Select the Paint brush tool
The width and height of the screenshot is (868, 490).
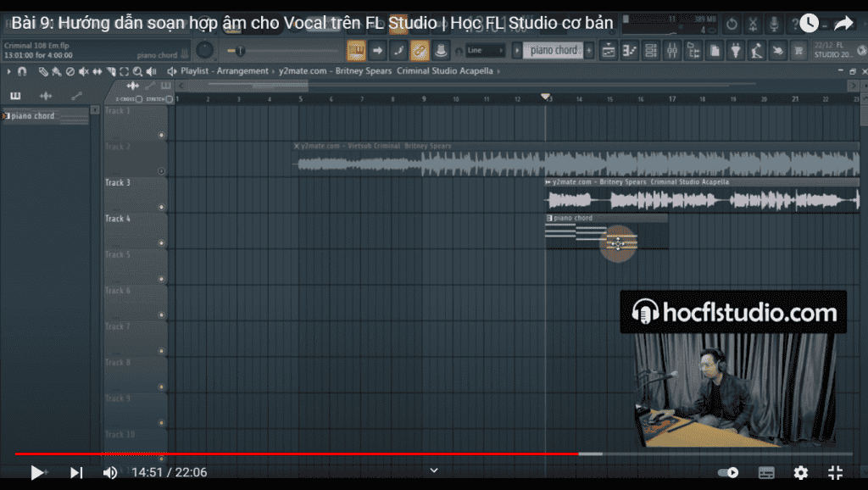(57, 71)
